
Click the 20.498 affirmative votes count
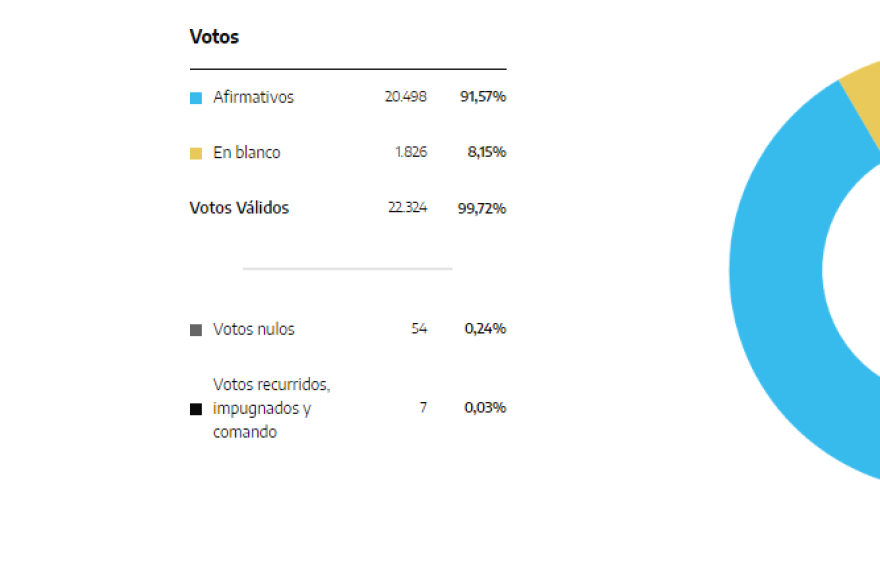pos(406,97)
